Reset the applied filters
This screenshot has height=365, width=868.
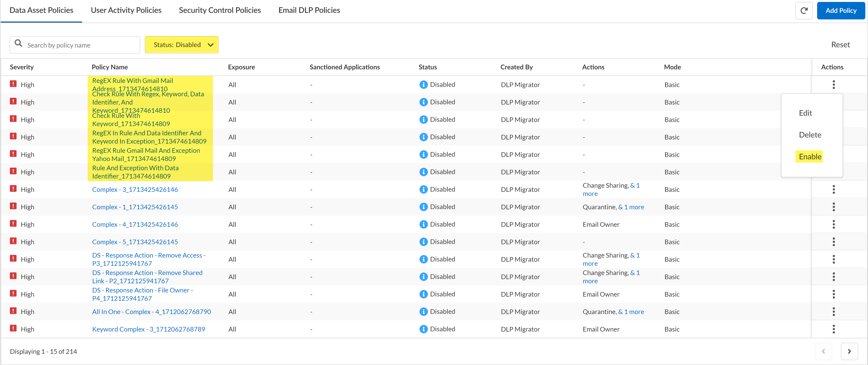(x=840, y=45)
